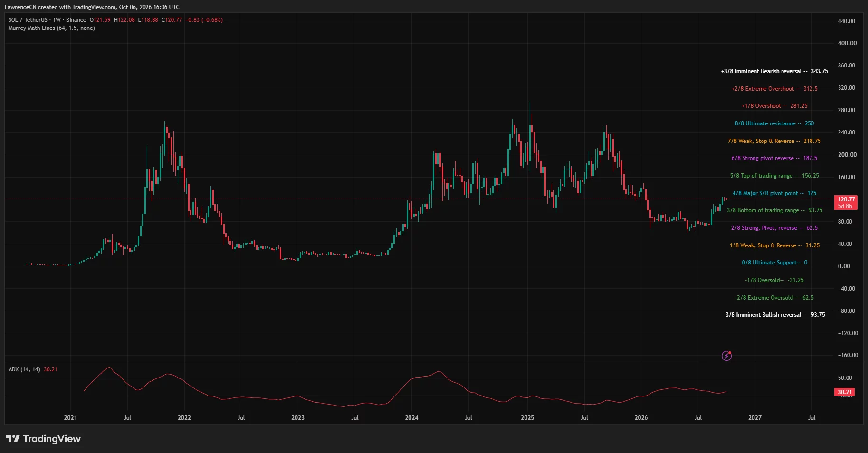Image resolution: width=868 pixels, height=453 pixels.
Task: Click the 2024 label on the time axis
Action: (x=411, y=418)
